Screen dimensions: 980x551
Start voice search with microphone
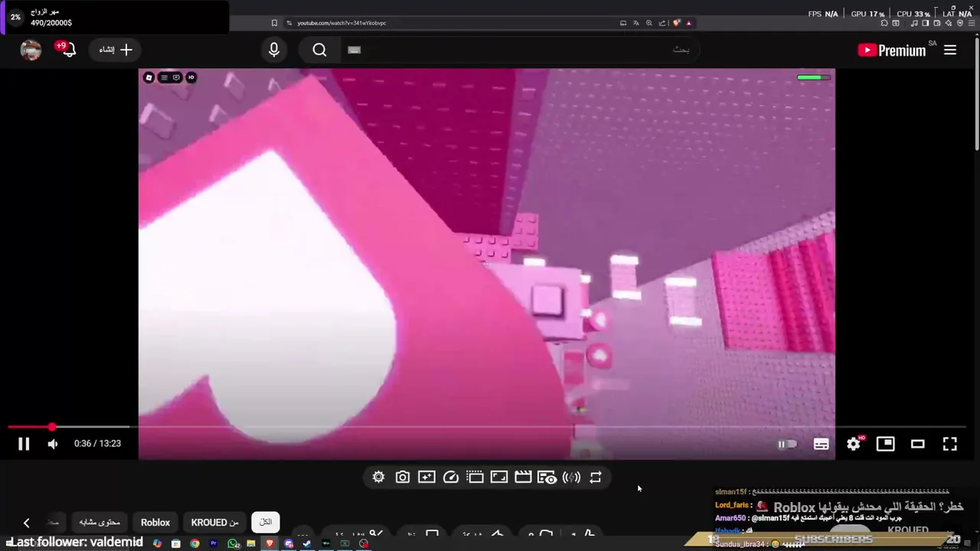(x=274, y=50)
